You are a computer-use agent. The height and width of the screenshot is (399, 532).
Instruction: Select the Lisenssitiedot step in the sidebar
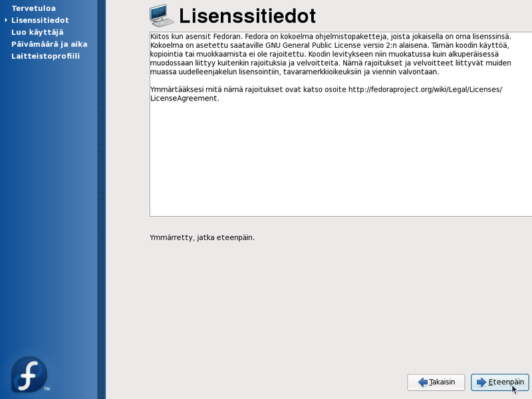pyautogui.click(x=40, y=21)
